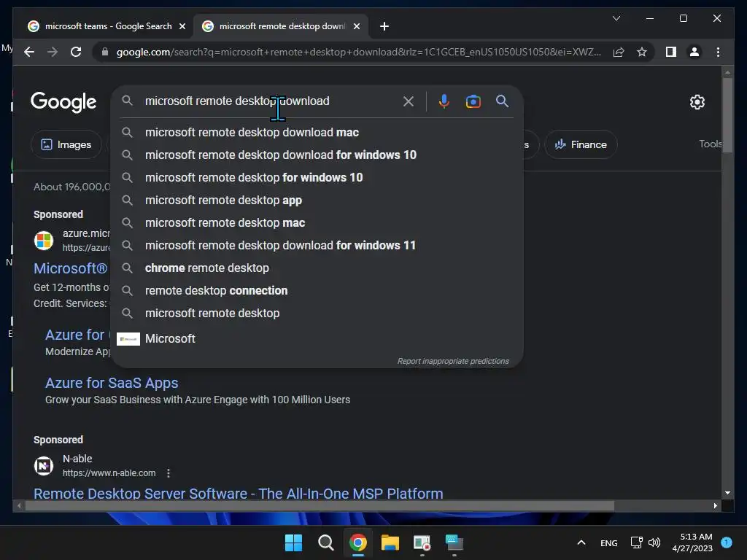Click the vertical scrollbar thumb
This screenshot has height=560, width=747.
727,114
